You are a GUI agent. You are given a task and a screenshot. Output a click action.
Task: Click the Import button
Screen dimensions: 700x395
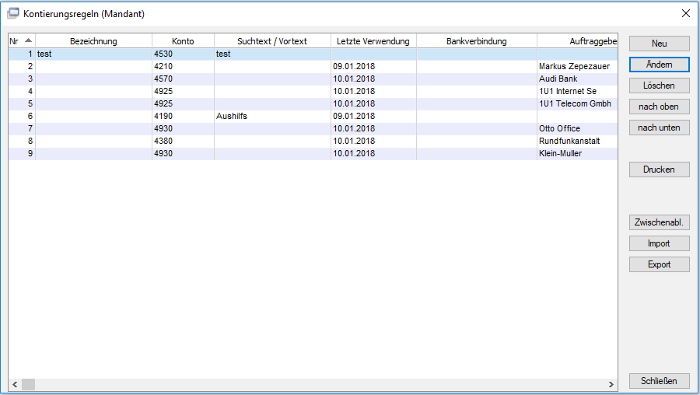[x=659, y=243]
